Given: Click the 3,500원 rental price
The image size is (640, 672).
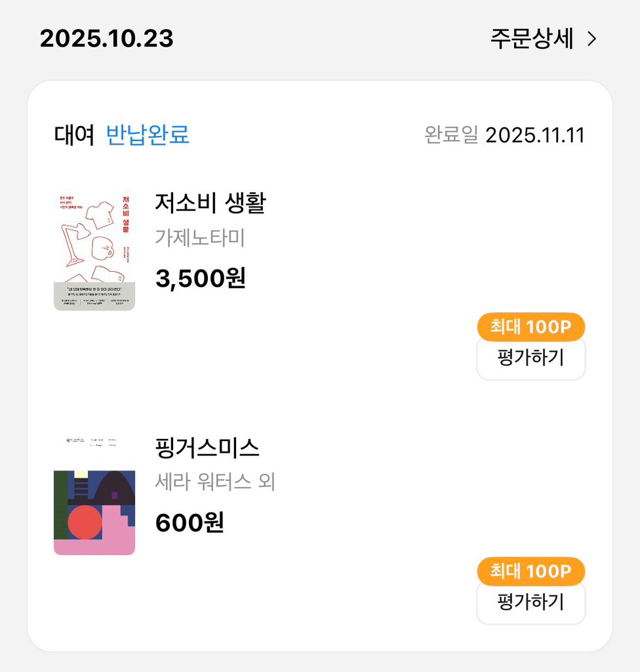Looking at the screenshot, I should point(201,278).
